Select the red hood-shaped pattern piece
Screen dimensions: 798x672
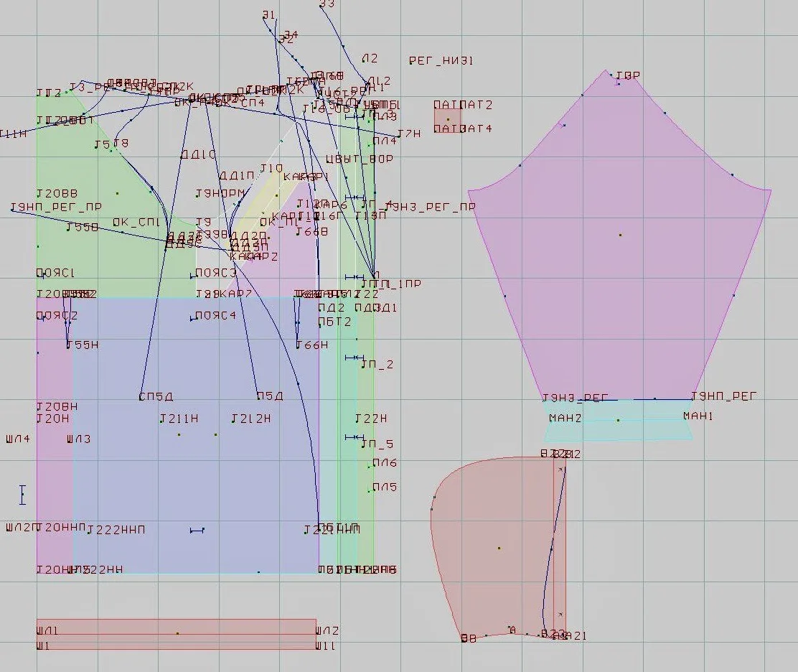point(499,548)
